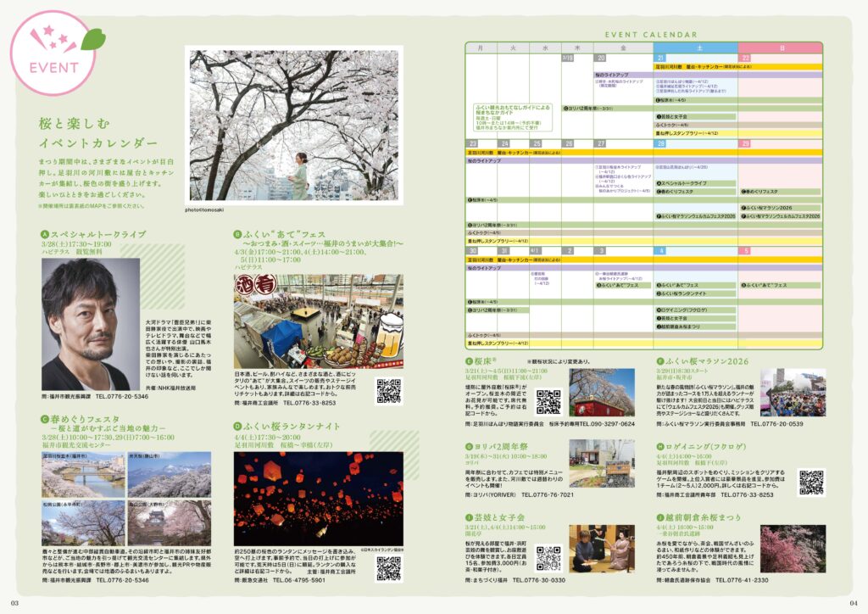Click QR code in 芸妓と女子会 section

(x=548, y=557)
